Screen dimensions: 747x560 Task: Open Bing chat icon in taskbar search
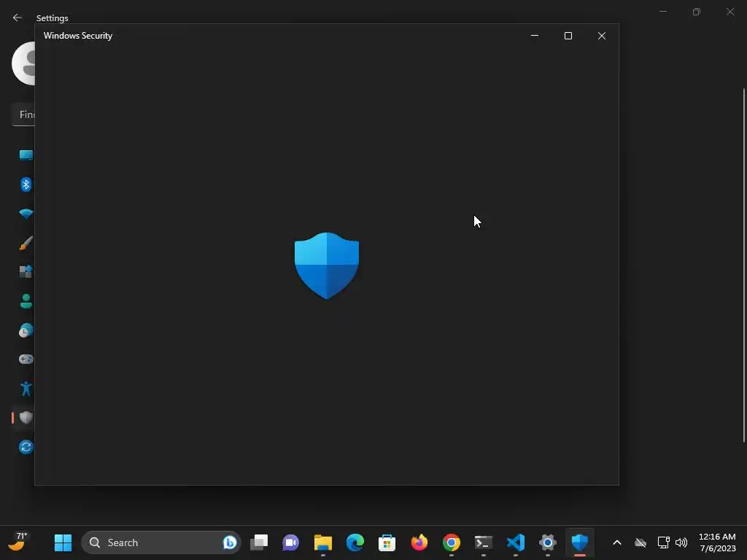point(230,542)
